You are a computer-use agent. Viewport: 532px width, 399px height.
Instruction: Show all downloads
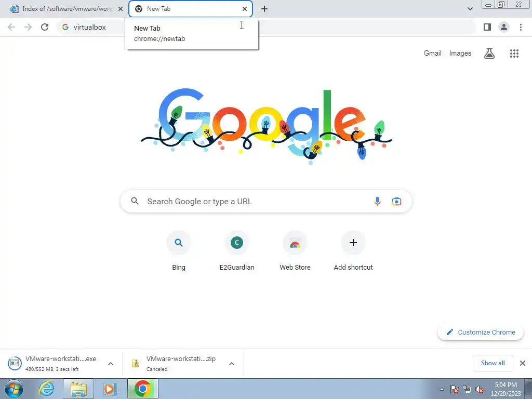[493, 363]
